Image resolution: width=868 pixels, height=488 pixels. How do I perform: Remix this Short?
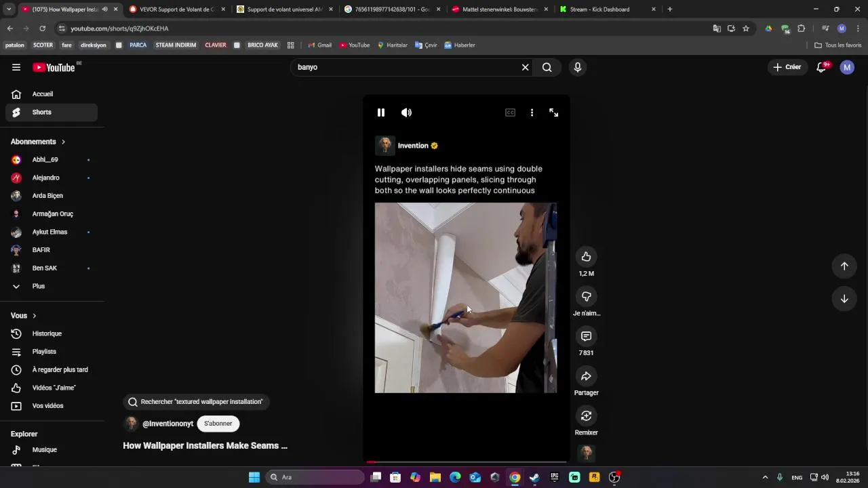coord(587,415)
